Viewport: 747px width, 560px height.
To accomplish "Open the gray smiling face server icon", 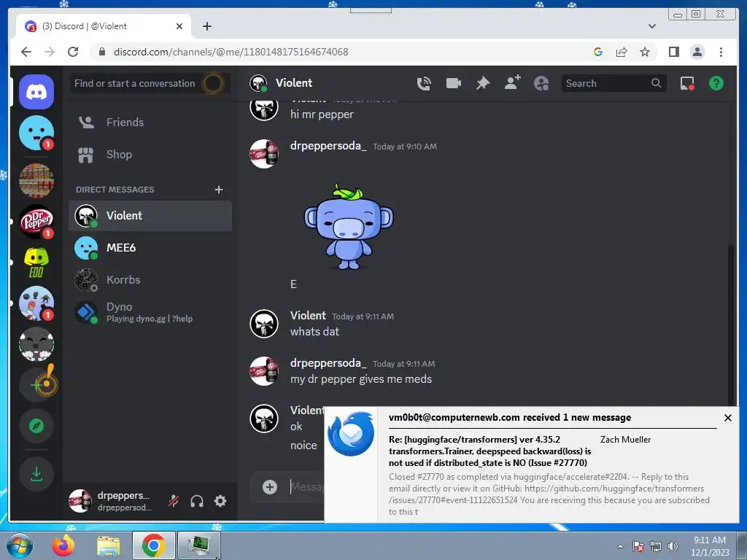I will click(x=36, y=344).
